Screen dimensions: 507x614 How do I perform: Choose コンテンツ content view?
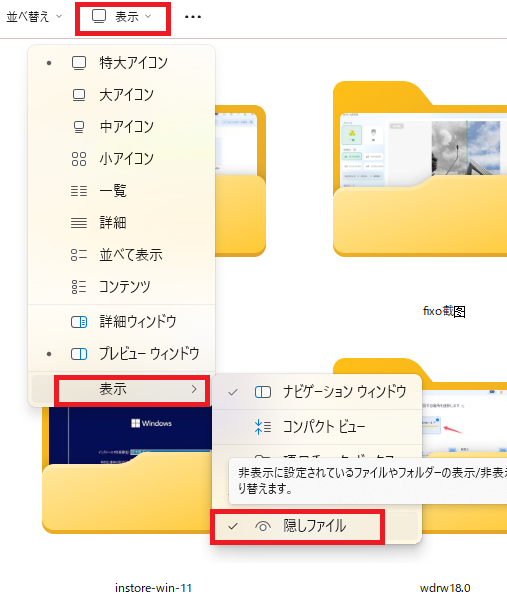[x=122, y=287]
